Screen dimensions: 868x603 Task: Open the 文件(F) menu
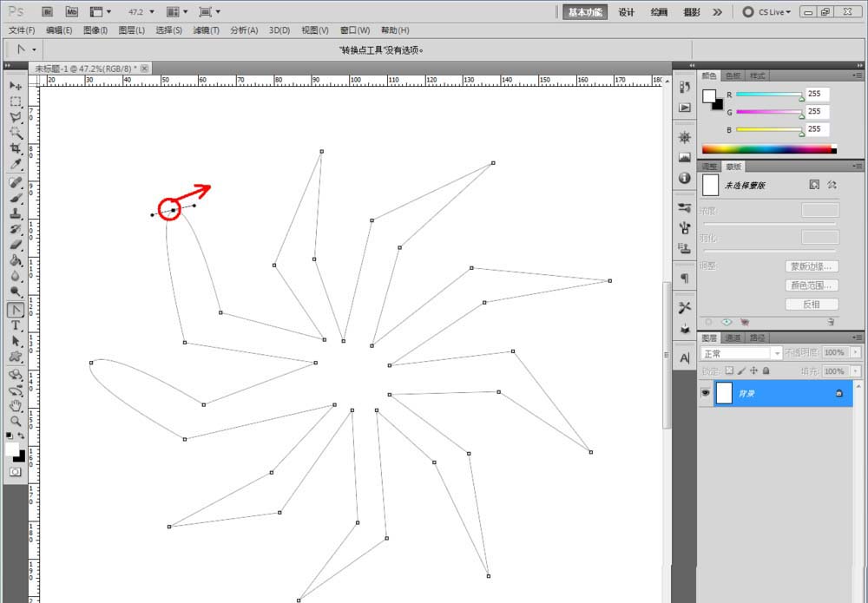(x=22, y=30)
